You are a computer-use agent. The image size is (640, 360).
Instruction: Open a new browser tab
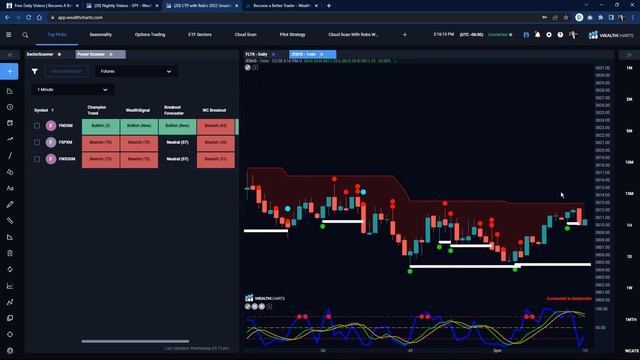pyautogui.click(x=329, y=6)
